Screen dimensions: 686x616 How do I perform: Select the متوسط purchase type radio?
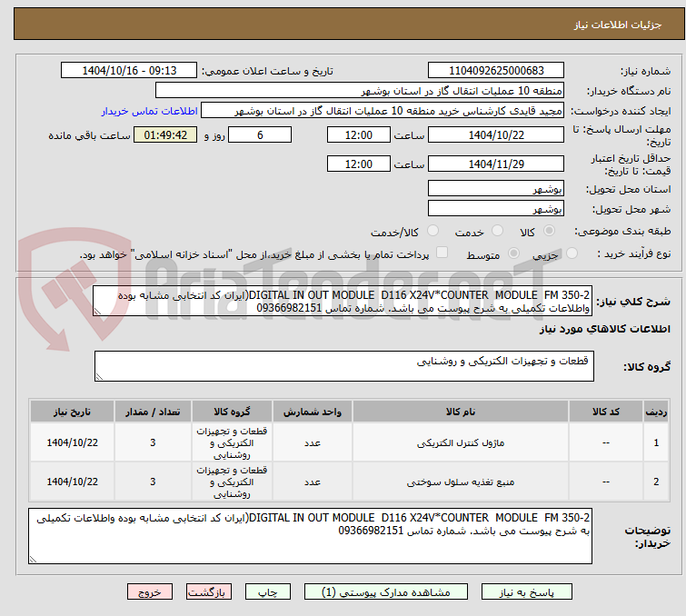513,253
